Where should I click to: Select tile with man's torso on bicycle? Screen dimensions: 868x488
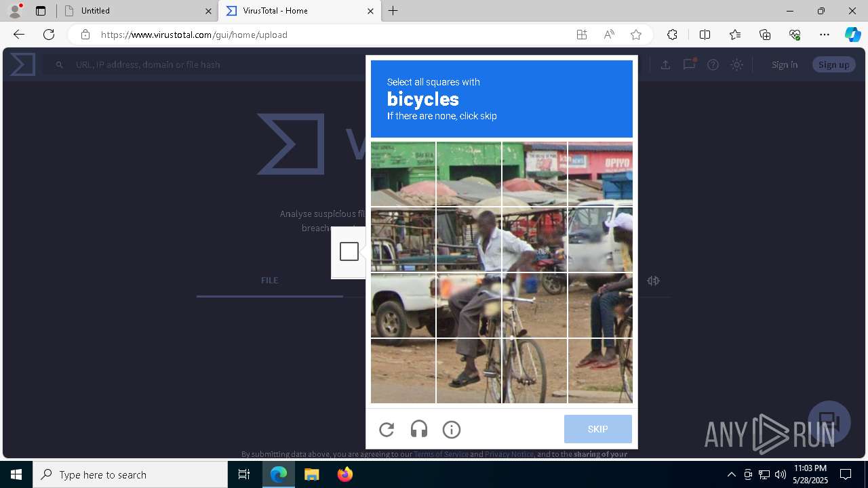(x=469, y=240)
